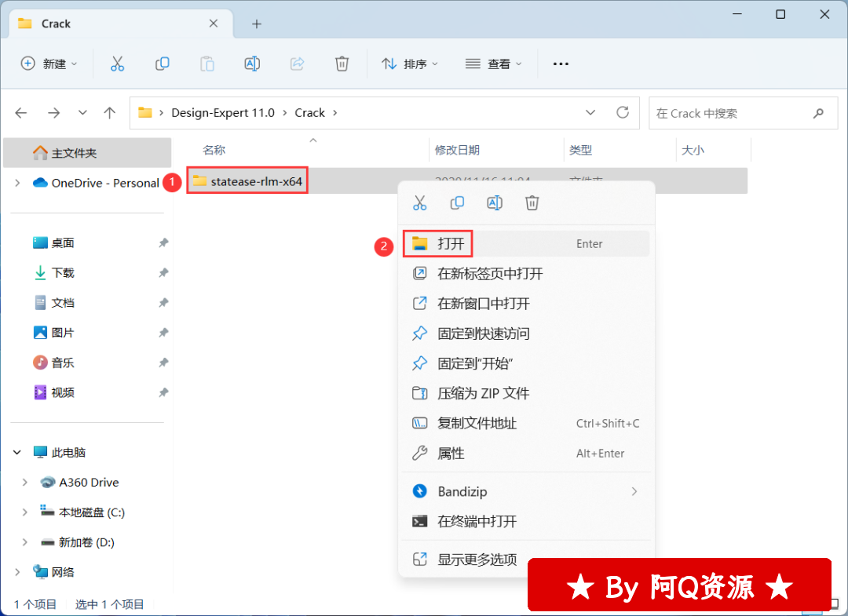The height and width of the screenshot is (616, 848).
Task: Click the Rename icon in the context menu
Action: pyautogui.click(x=495, y=203)
